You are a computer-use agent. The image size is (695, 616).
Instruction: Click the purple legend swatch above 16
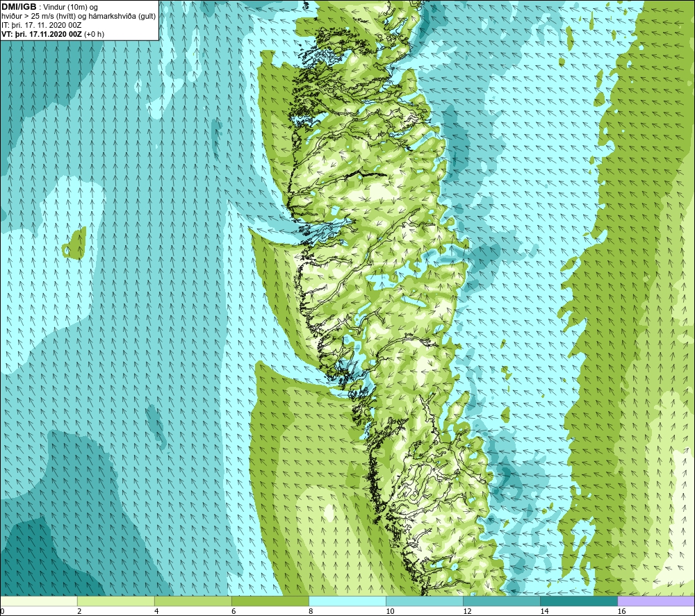[x=656, y=601]
